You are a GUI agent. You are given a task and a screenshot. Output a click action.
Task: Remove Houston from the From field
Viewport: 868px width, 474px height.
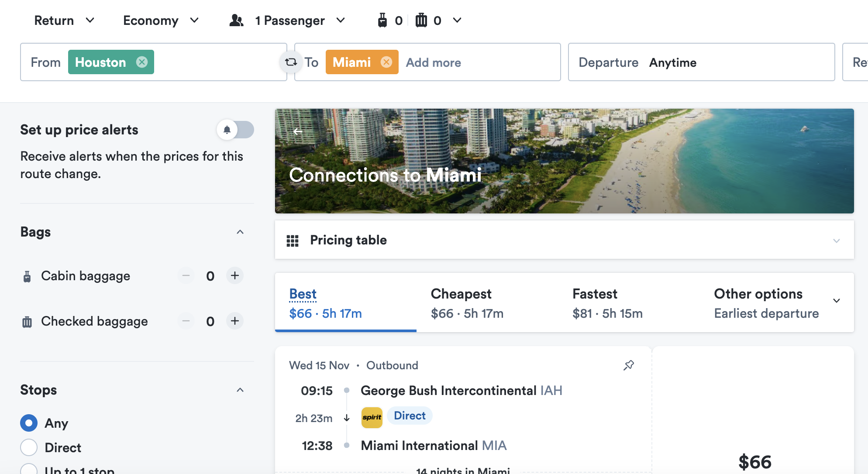[141, 62]
